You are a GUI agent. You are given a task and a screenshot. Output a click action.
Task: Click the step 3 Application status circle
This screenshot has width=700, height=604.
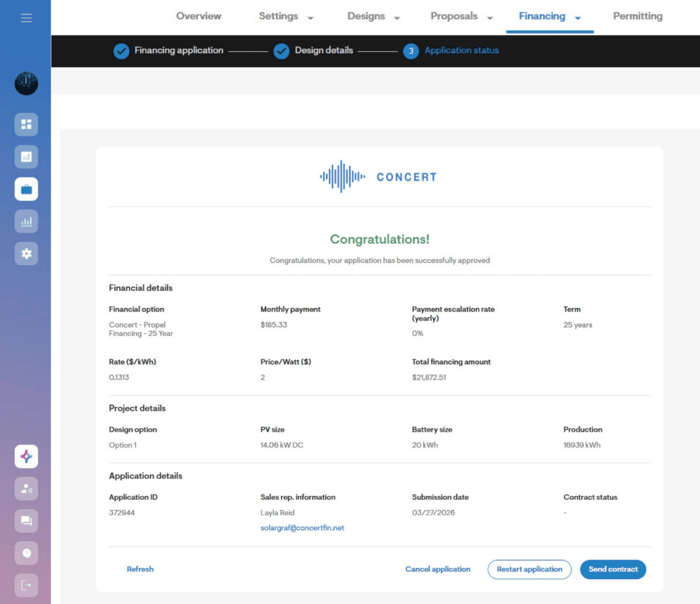(411, 51)
